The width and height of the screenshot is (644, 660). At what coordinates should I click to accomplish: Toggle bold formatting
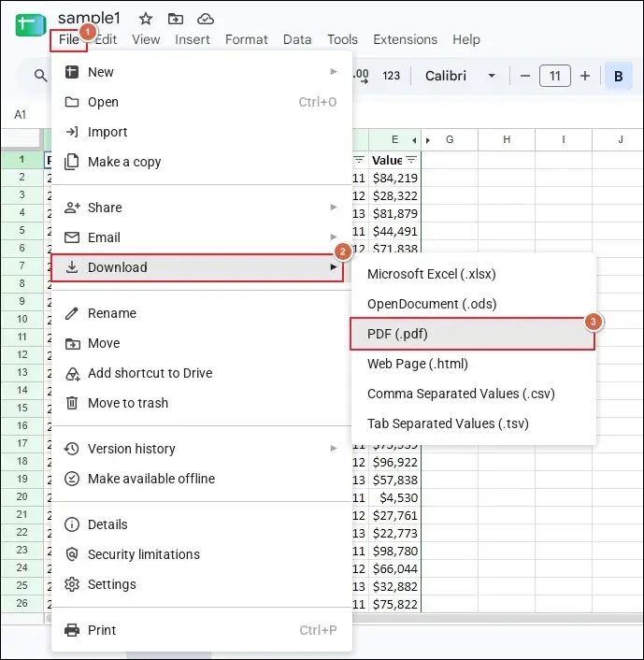[619, 76]
